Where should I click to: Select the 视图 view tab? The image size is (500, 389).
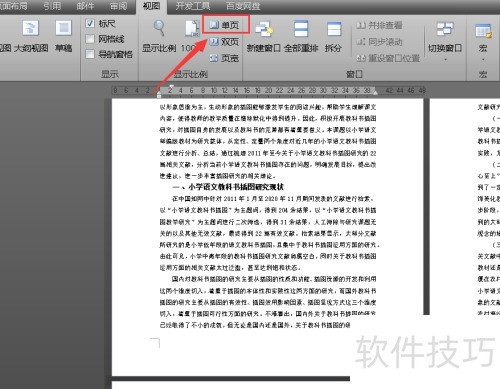[x=151, y=6]
